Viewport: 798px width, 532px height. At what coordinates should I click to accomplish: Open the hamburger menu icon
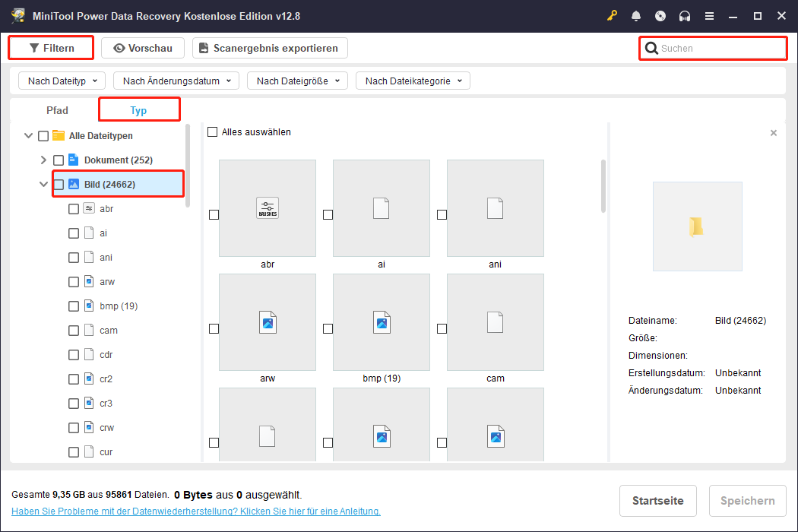click(709, 16)
